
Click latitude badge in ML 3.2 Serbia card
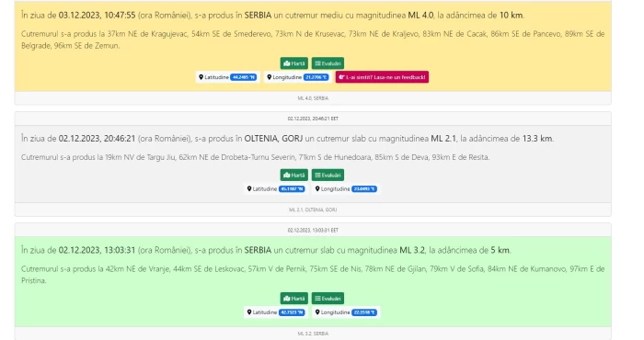pyautogui.click(x=292, y=312)
